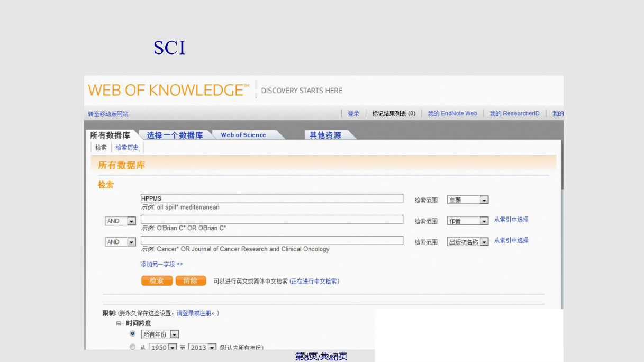Image resolution: width=644 pixels, height=362 pixels.
Task: Open the Web of Science tab
Action: (x=243, y=135)
